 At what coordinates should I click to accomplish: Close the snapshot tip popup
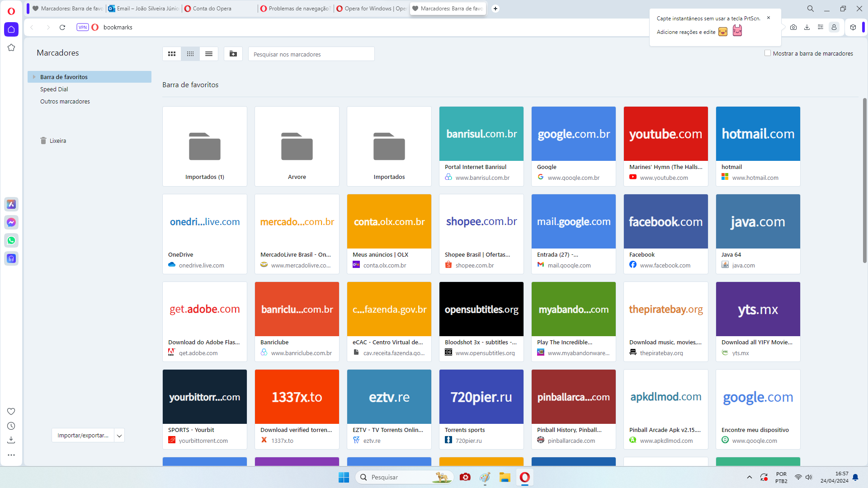click(x=769, y=18)
